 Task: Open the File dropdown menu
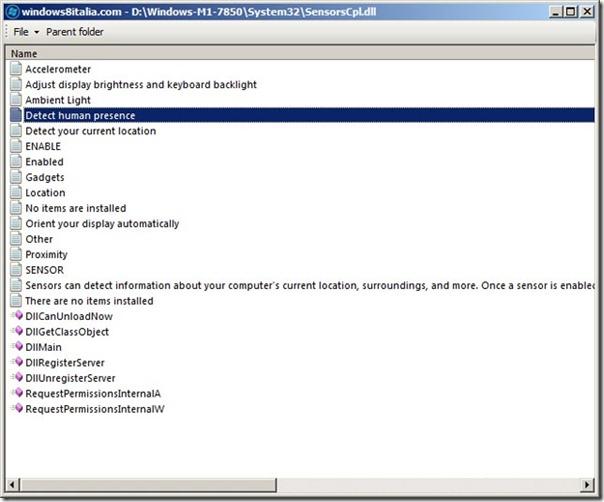pyautogui.click(x=26, y=32)
